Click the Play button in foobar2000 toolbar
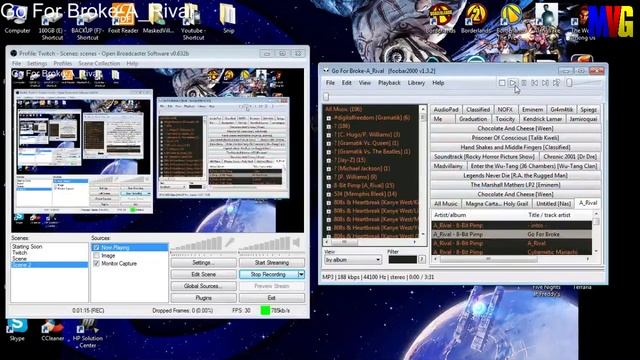Screen dimensions: 640x360 pos(513,83)
